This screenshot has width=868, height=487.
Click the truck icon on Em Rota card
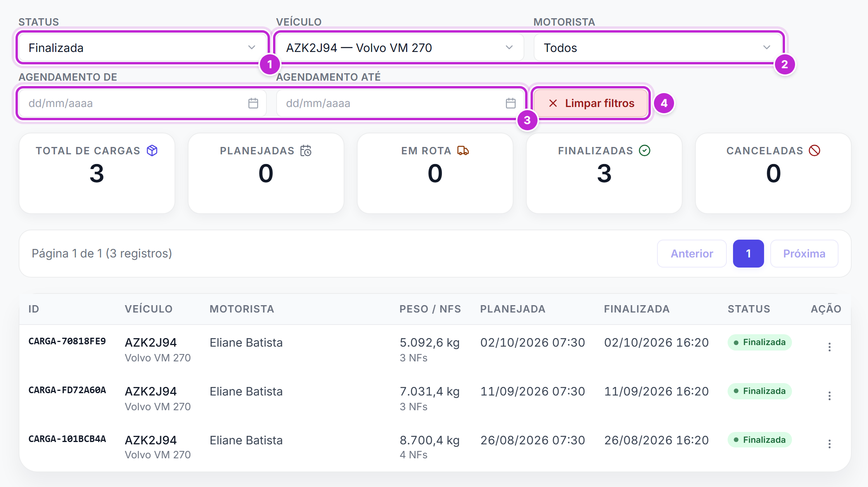click(463, 150)
